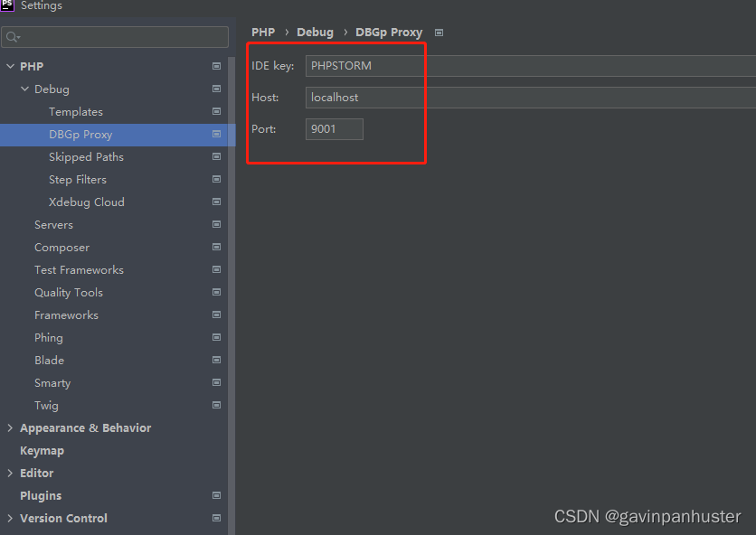756x535 pixels.
Task: Focus the settings search field
Action: click(115, 37)
